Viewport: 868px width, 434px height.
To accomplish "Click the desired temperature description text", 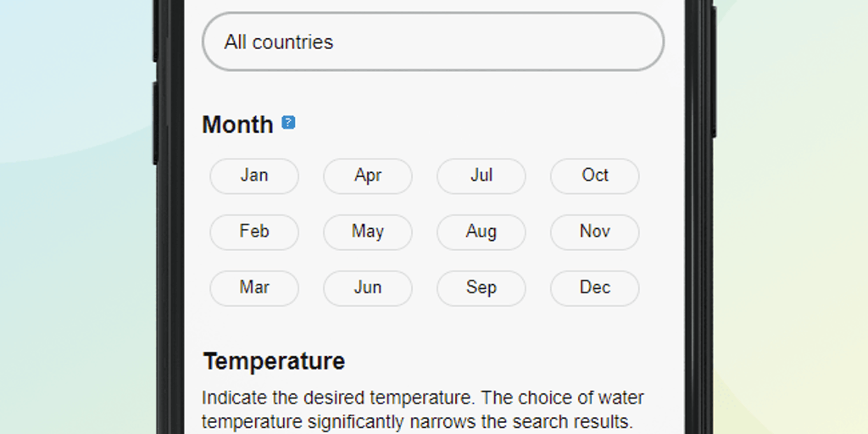I will click(x=422, y=409).
